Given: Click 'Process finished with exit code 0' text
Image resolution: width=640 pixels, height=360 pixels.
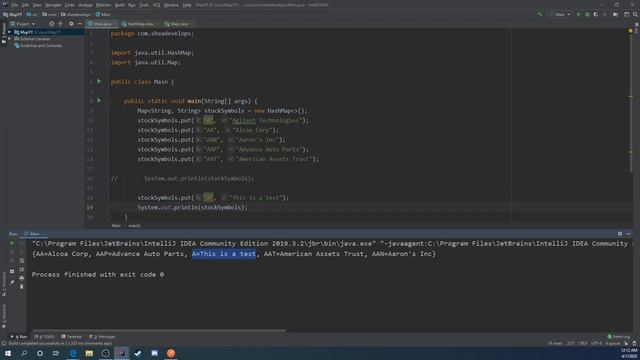Looking at the screenshot, I should tap(98, 275).
